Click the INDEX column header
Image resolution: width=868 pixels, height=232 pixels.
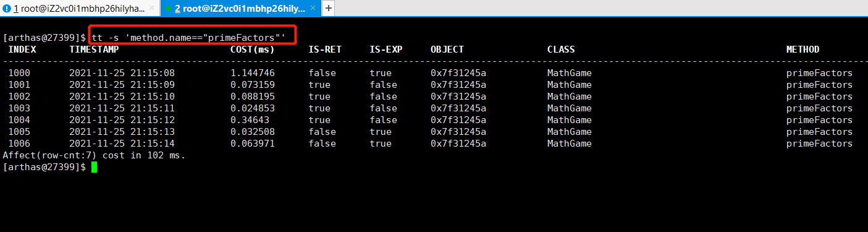22,49
